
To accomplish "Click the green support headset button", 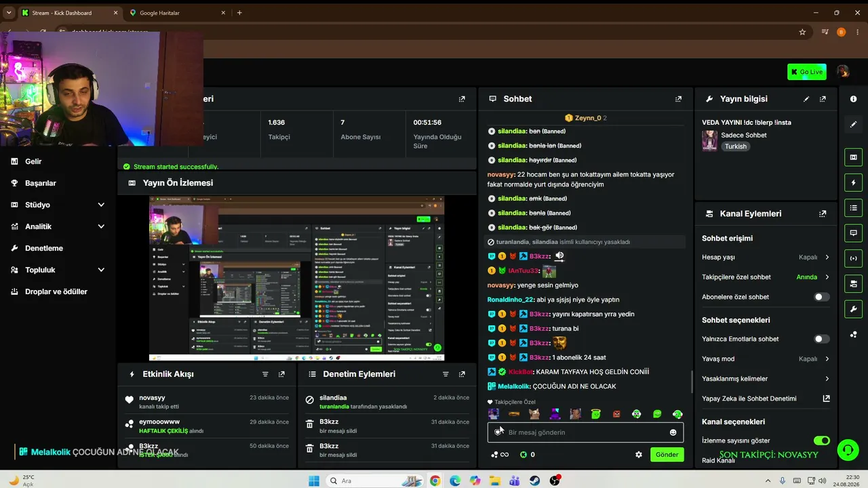I will [x=847, y=449].
